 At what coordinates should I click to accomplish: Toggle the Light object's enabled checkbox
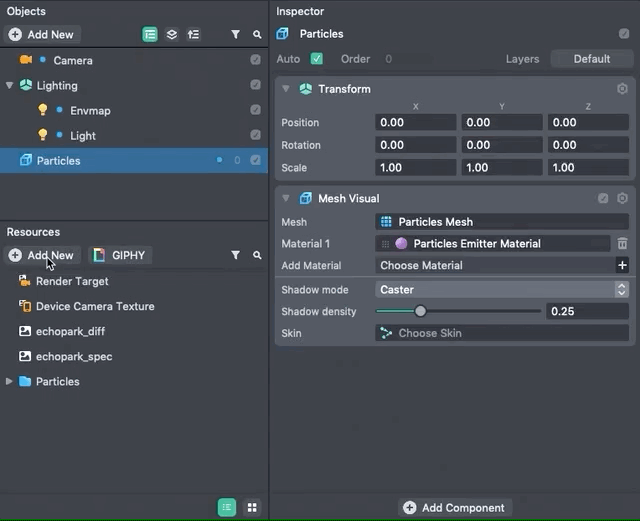(x=256, y=135)
